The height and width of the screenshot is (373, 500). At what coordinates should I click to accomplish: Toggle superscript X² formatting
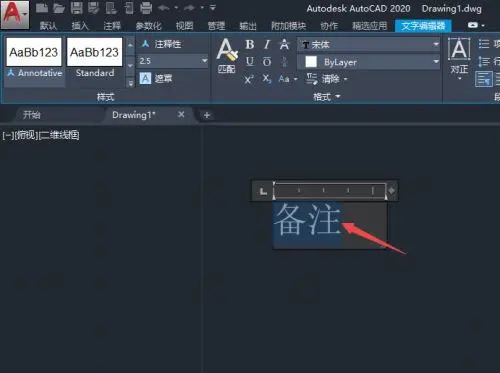coord(249,79)
